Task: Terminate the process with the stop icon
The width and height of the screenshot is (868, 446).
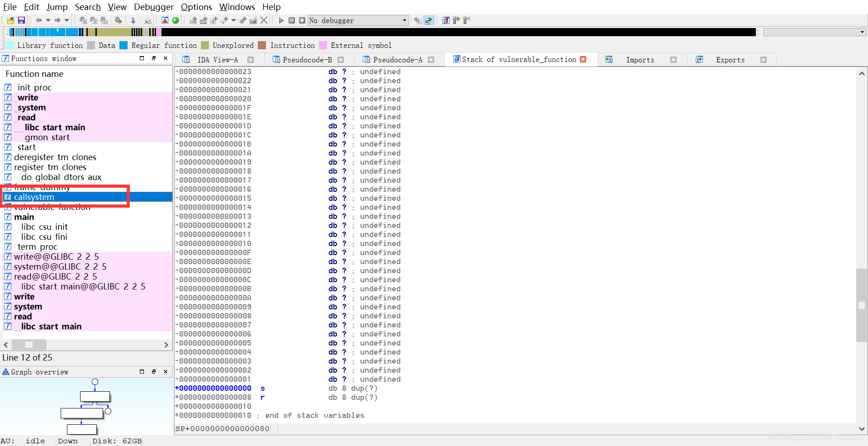Action: [302, 20]
